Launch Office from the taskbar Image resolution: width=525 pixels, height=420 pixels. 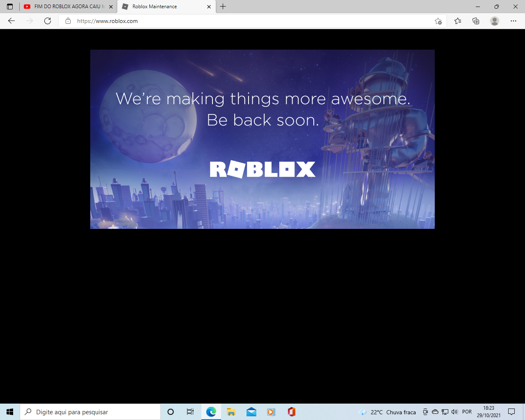pos(292,412)
